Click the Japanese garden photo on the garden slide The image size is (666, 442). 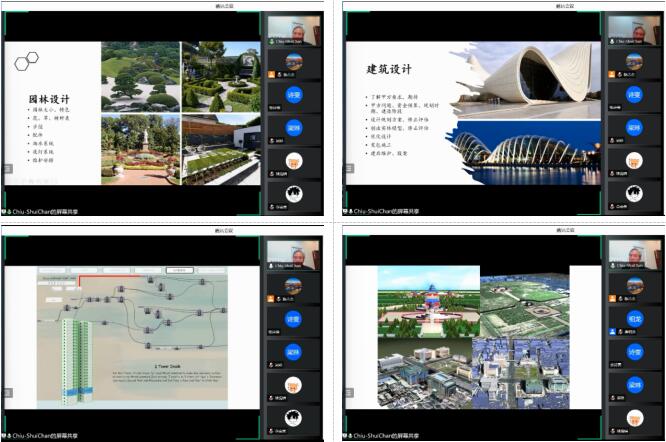140,77
